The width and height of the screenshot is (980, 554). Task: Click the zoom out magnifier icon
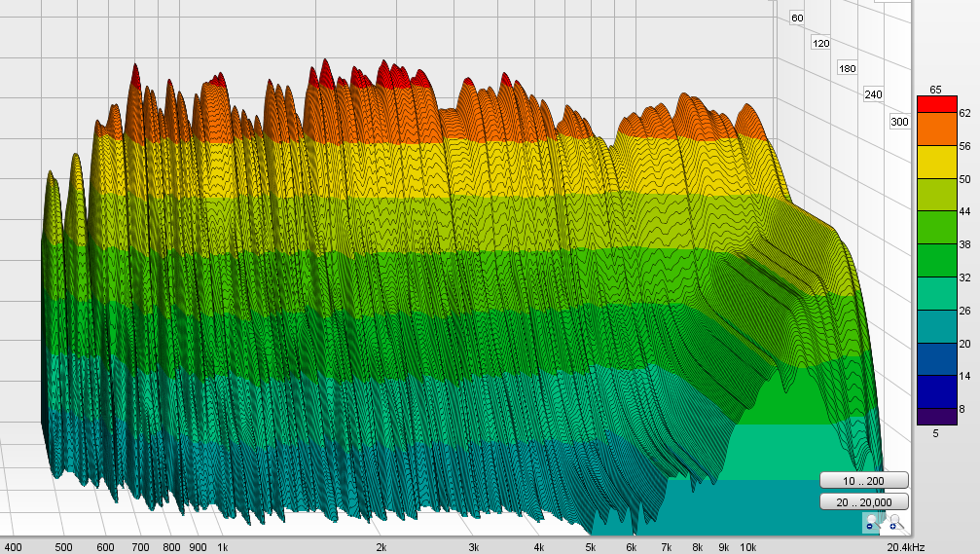point(871,523)
